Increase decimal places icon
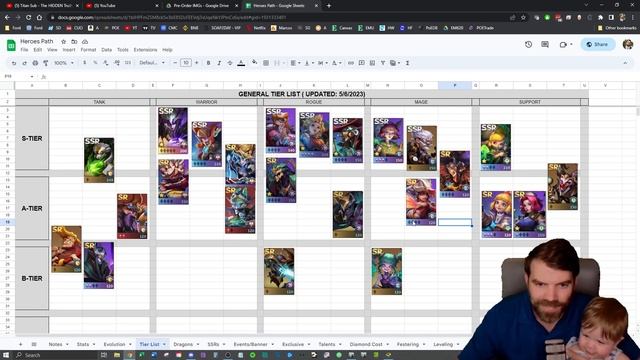 [x=117, y=63]
